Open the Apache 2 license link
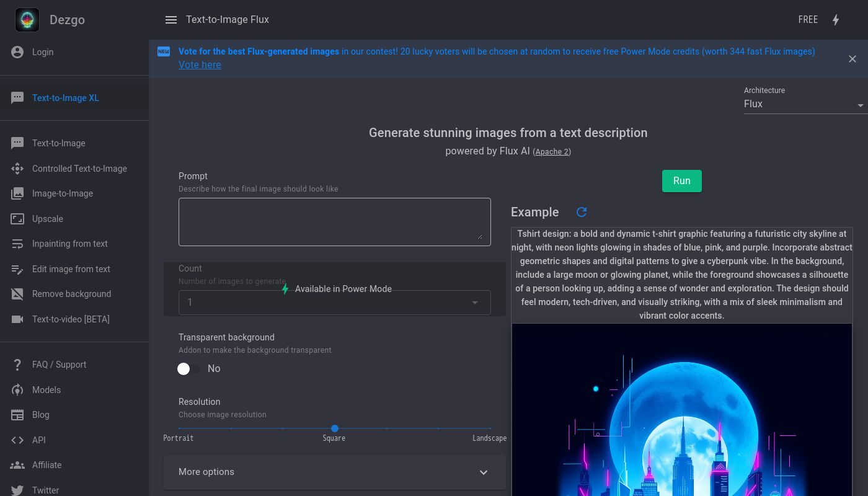868x496 pixels. pos(552,152)
